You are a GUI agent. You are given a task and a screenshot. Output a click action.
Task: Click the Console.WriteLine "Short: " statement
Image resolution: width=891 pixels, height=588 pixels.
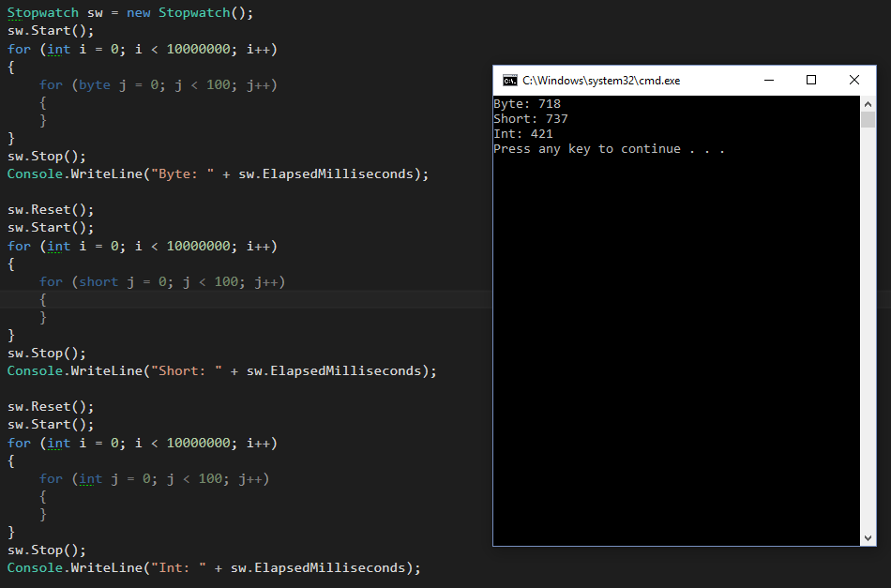[221, 371]
